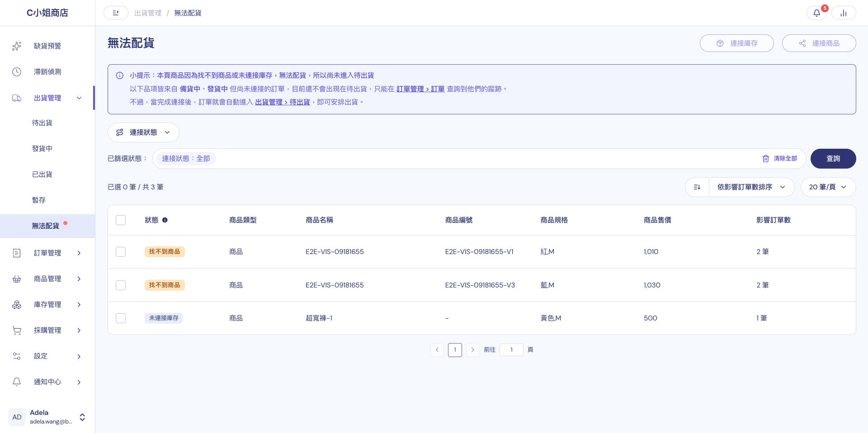The height and width of the screenshot is (433, 868).
Task: Go to next page arrow
Action: click(x=473, y=350)
